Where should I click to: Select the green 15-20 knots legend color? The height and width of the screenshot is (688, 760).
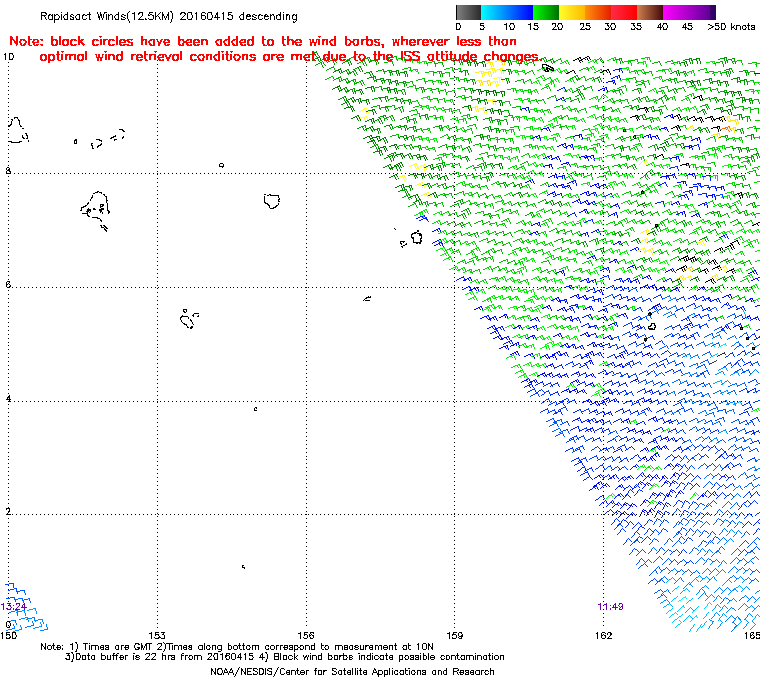coord(546,12)
